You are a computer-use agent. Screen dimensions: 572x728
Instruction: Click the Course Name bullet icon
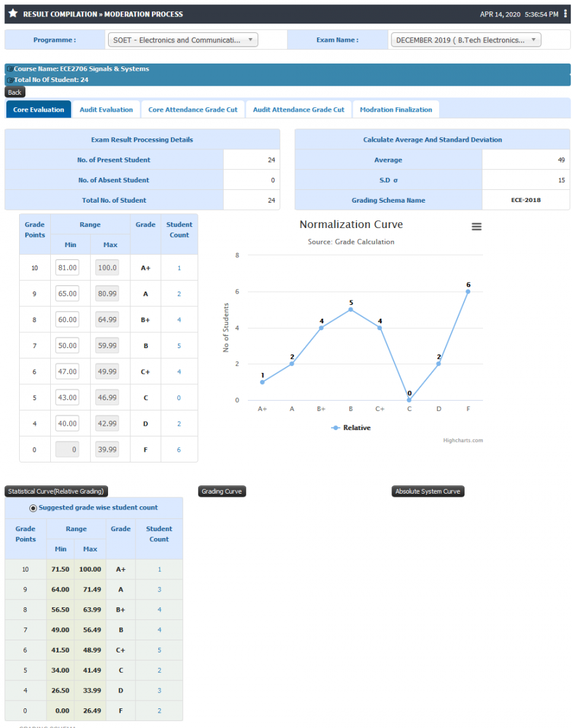[10, 69]
